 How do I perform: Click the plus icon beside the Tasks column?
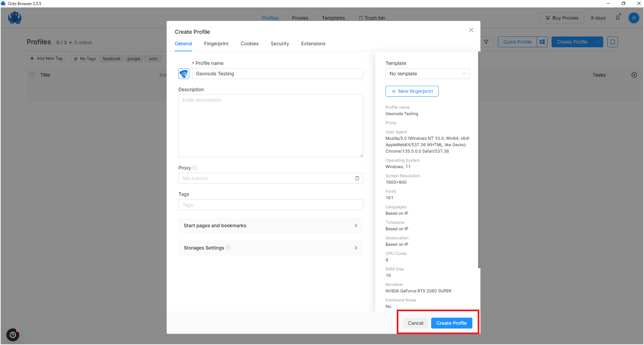click(634, 75)
